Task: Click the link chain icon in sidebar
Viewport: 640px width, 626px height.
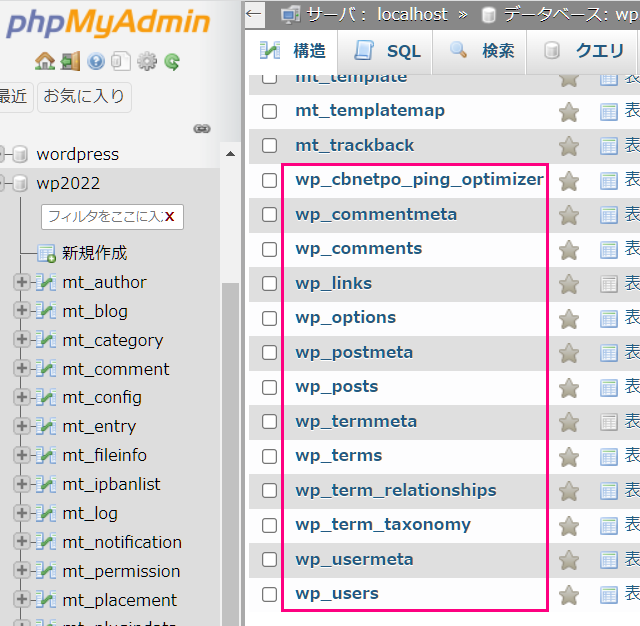Action: [202, 129]
